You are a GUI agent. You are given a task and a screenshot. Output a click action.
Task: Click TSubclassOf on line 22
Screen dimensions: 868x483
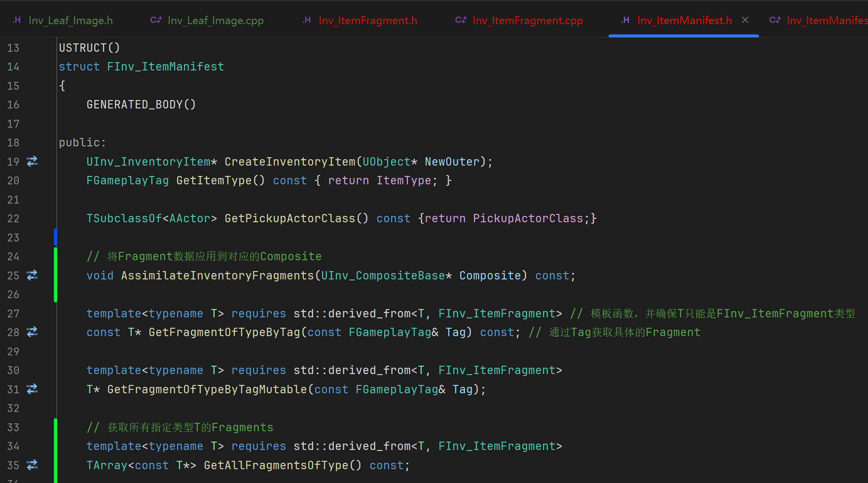[x=124, y=218]
